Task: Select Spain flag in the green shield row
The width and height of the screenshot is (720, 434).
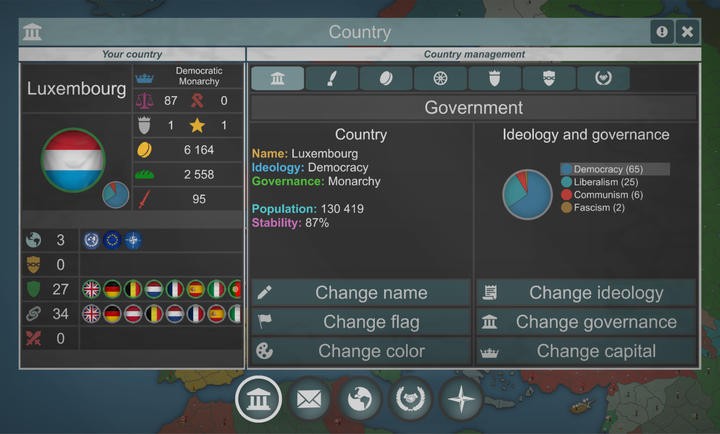Action: pos(196,289)
